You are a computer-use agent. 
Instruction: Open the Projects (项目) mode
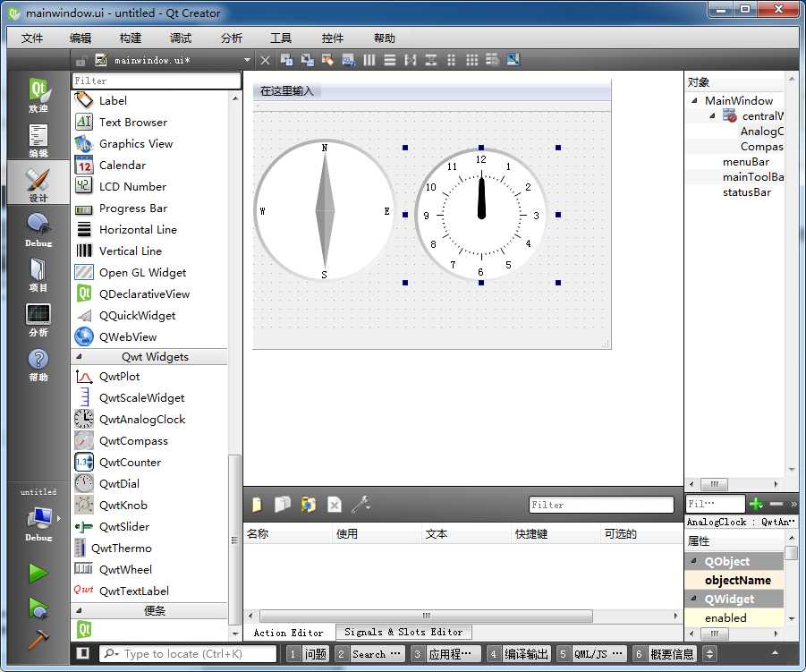[38, 275]
